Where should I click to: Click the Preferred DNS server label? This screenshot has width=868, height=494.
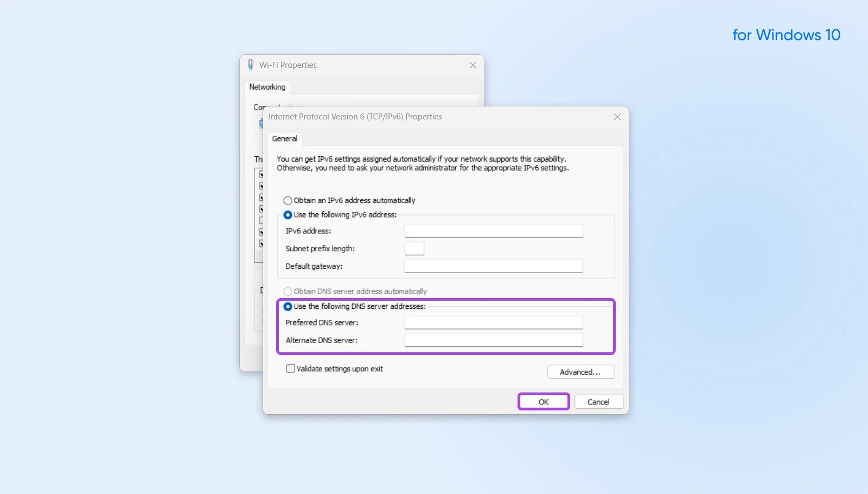tap(322, 322)
